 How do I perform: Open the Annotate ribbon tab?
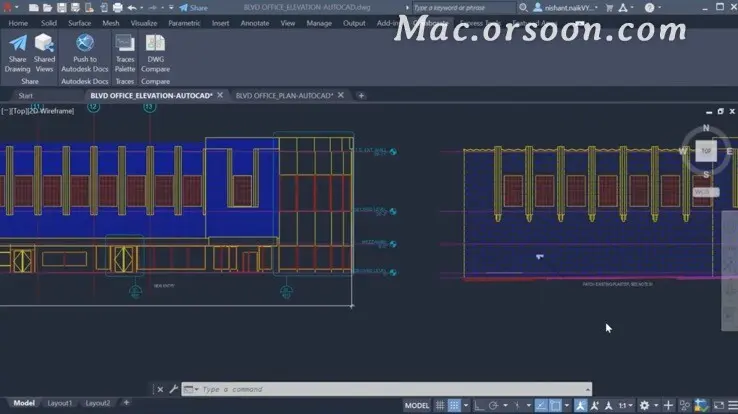click(x=255, y=23)
